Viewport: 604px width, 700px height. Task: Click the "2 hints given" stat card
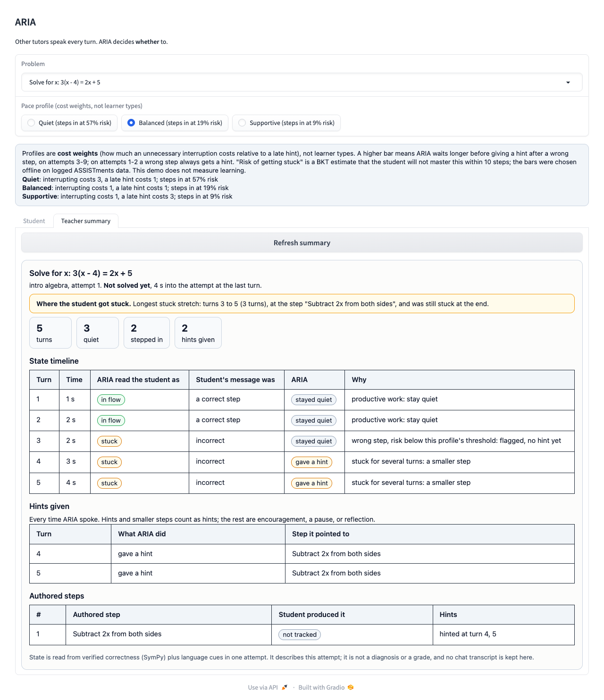198,333
